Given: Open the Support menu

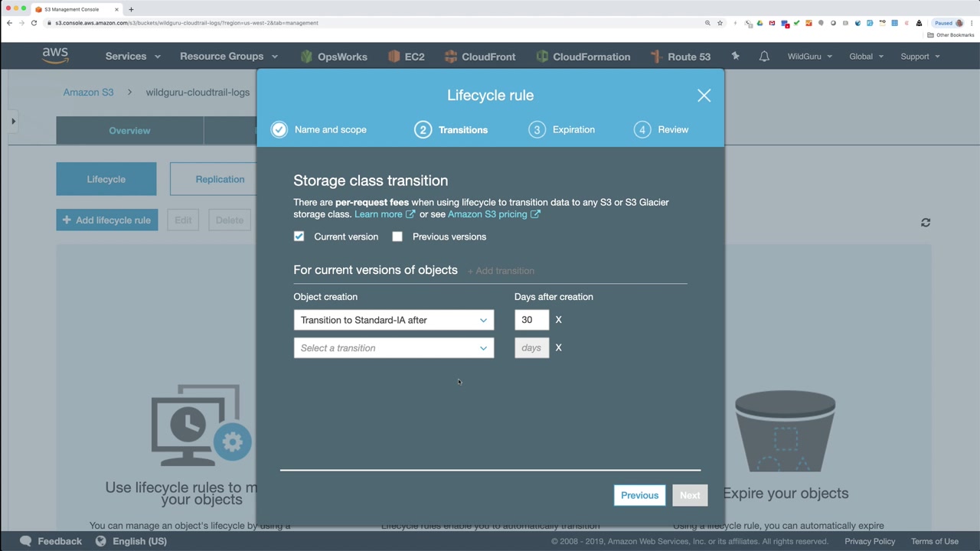Looking at the screenshot, I should coord(920,57).
